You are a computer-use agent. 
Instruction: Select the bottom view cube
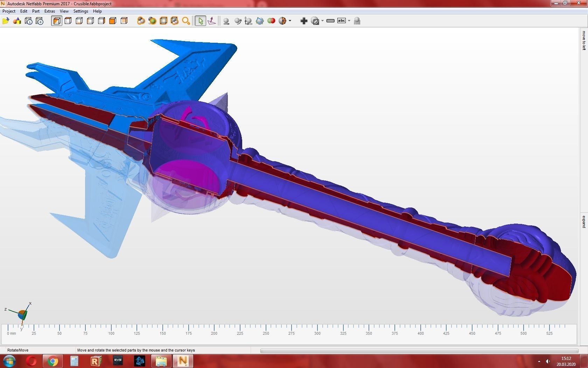point(79,21)
